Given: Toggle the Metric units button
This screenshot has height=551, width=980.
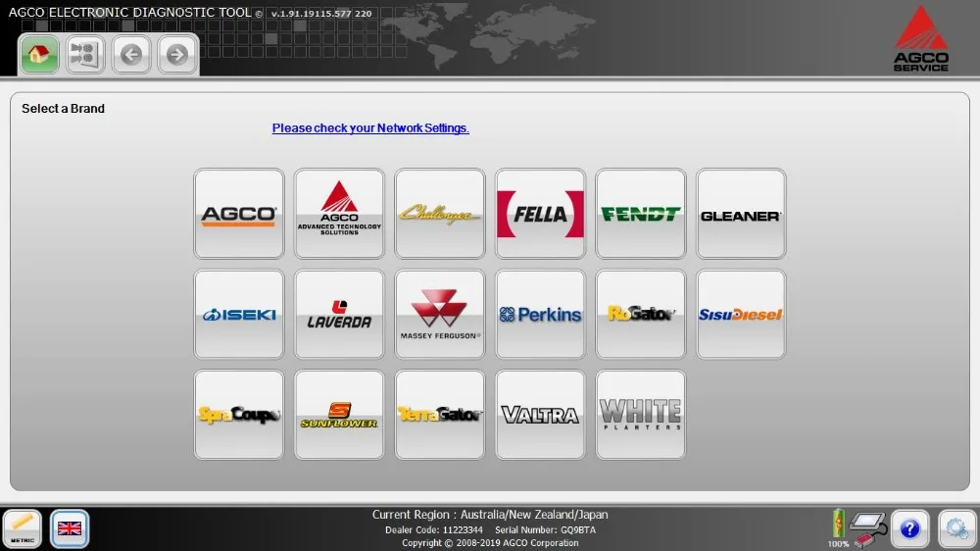Looking at the screenshot, I should (x=23, y=529).
